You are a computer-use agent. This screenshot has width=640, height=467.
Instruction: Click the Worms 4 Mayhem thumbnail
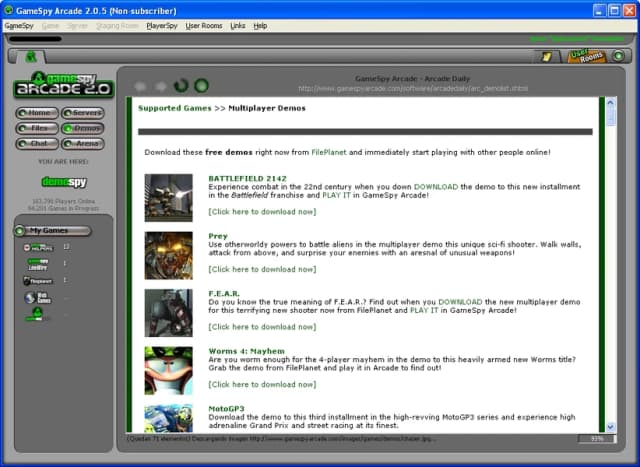click(x=169, y=371)
